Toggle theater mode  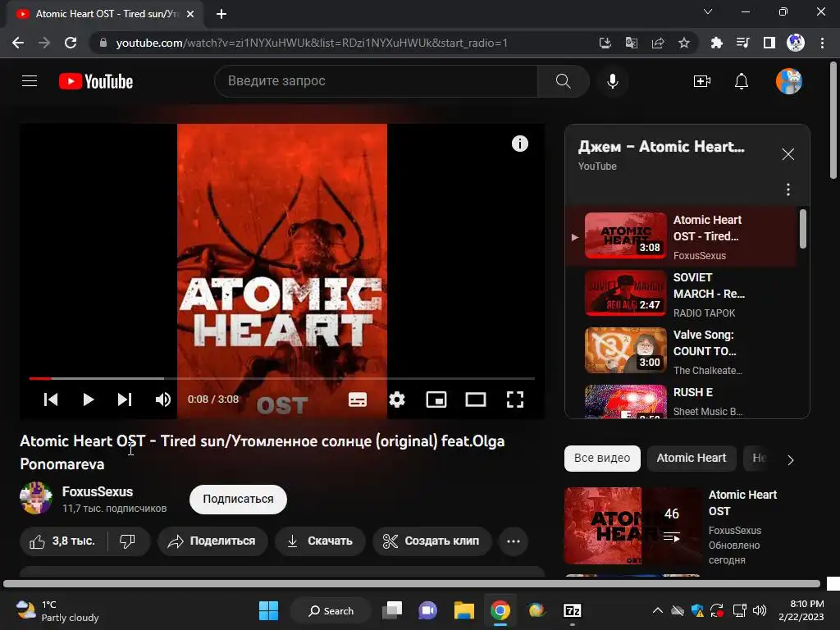click(x=476, y=399)
